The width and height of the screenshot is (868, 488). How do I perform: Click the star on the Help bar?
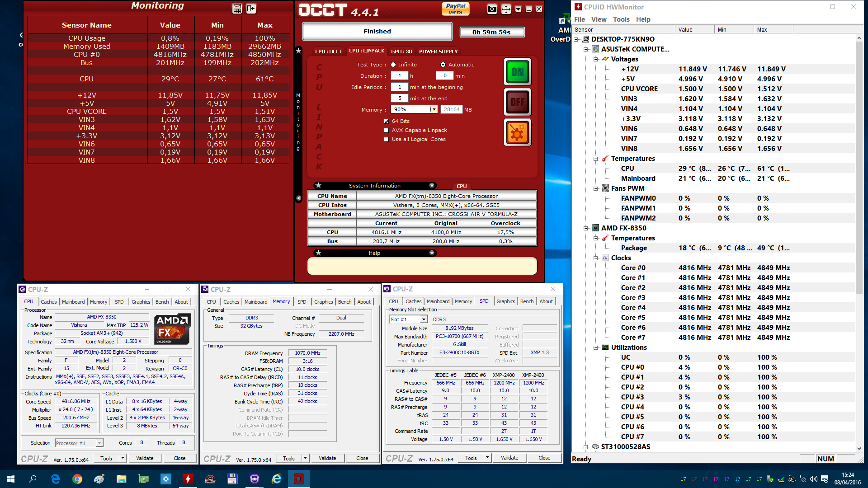tap(318, 253)
